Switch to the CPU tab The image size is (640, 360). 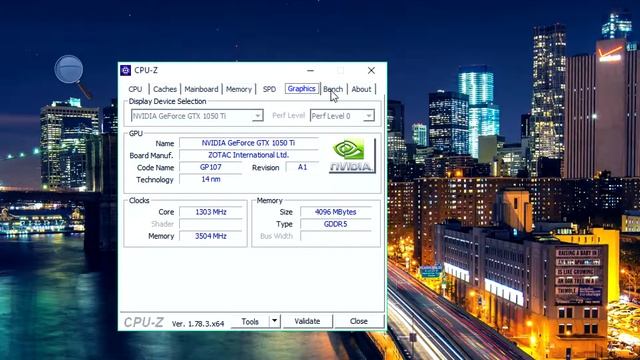pyautogui.click(x=136, y=89)
